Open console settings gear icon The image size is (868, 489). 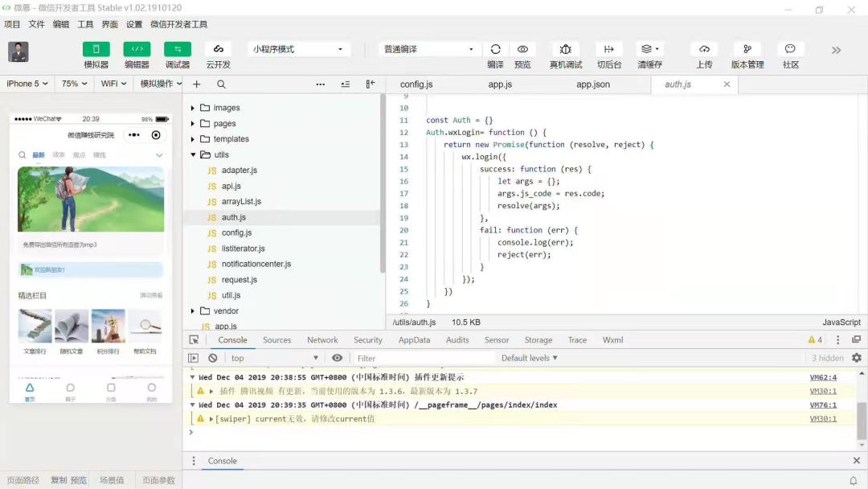857,358
